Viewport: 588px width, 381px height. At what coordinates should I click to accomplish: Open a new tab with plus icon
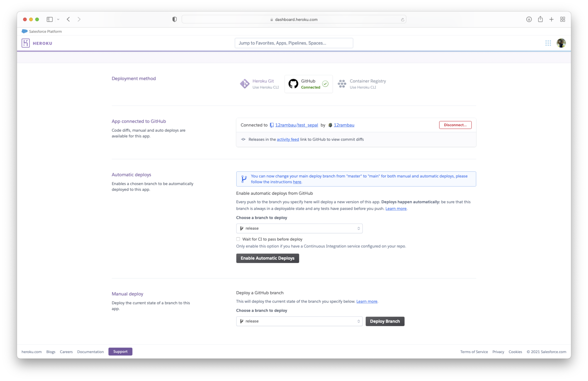coord(551,19)
